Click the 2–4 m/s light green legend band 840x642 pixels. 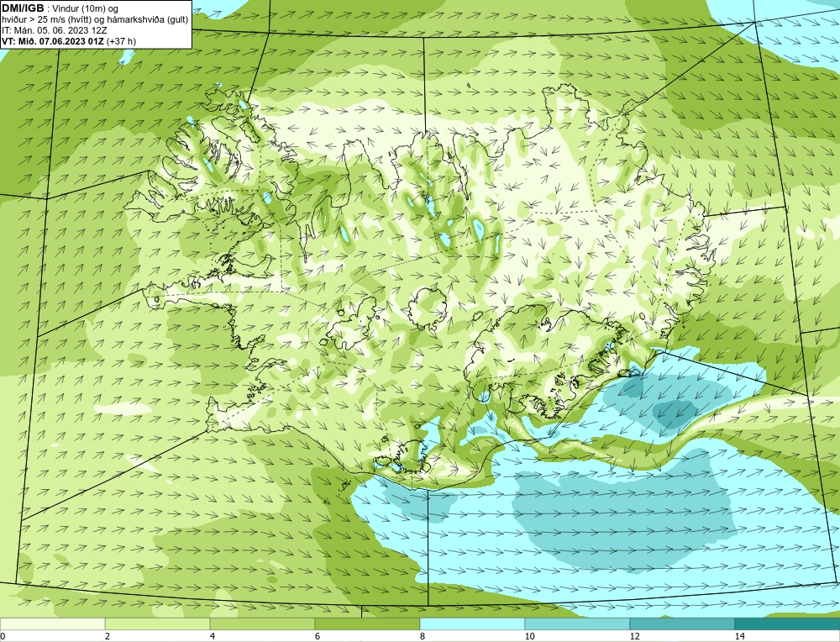(158, 624)
